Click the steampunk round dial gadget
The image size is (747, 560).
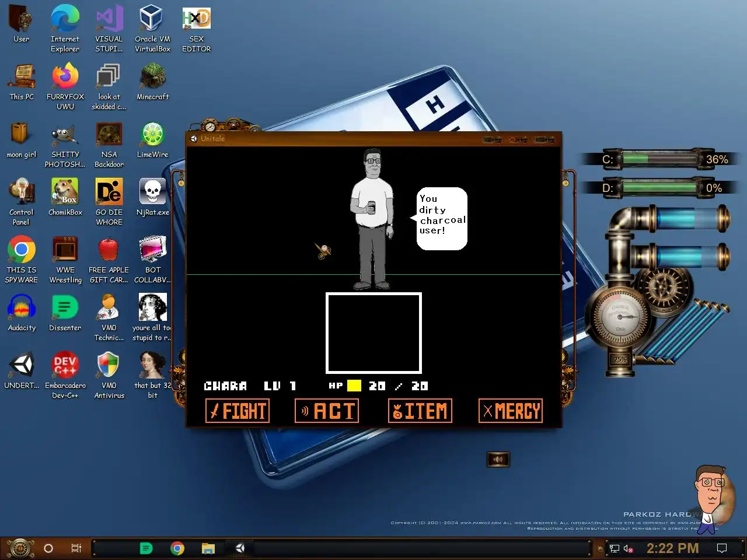[620, 317]
